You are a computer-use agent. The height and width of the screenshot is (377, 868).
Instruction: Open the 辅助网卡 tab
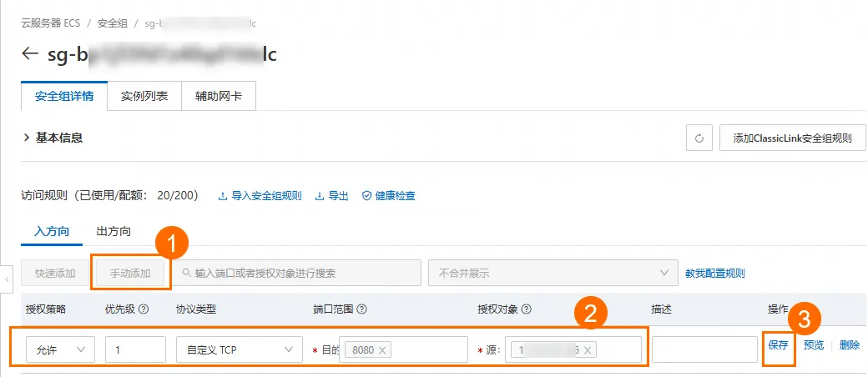[219, 96]
